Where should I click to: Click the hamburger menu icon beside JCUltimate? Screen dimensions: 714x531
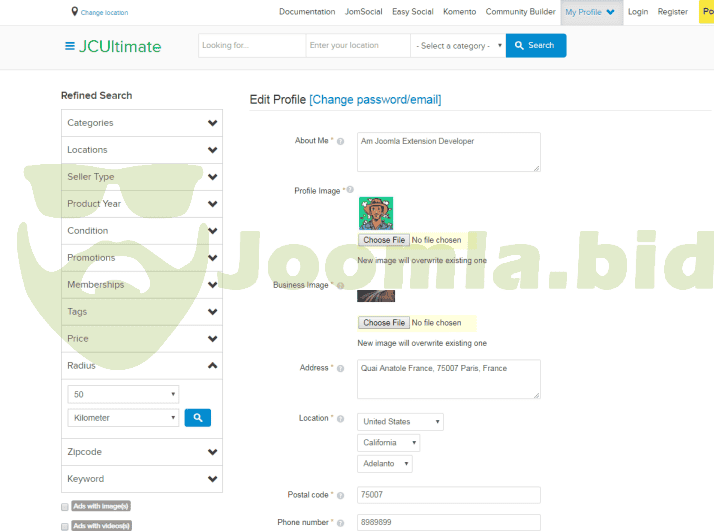[x=69, y=46]
